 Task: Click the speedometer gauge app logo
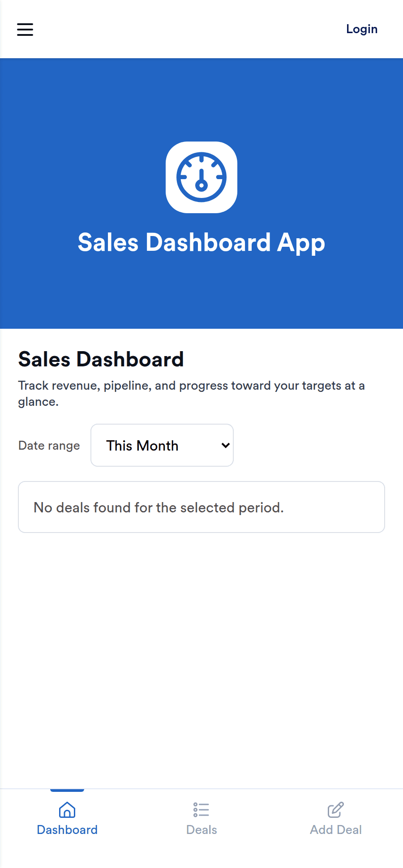(x=201, y=177)
